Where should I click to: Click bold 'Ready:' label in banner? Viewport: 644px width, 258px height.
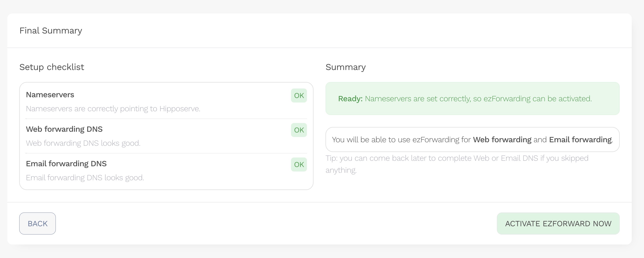click(x=350, y=99)
